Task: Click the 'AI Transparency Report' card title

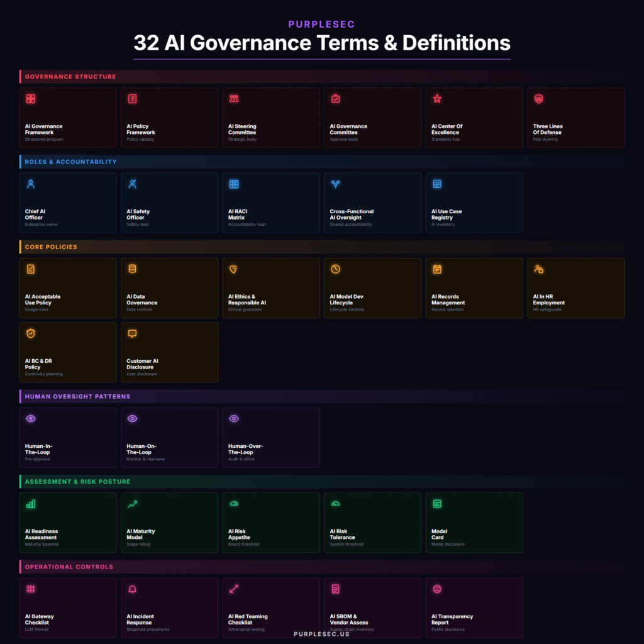Action: click(x=452, y=619)
